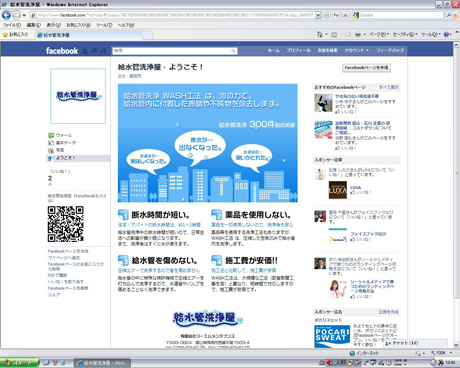The width and height of the screenshot is (460, 368).
Task: Go back with the browser Back arrow
Action: pyautogui.click(x=6, y=15)
